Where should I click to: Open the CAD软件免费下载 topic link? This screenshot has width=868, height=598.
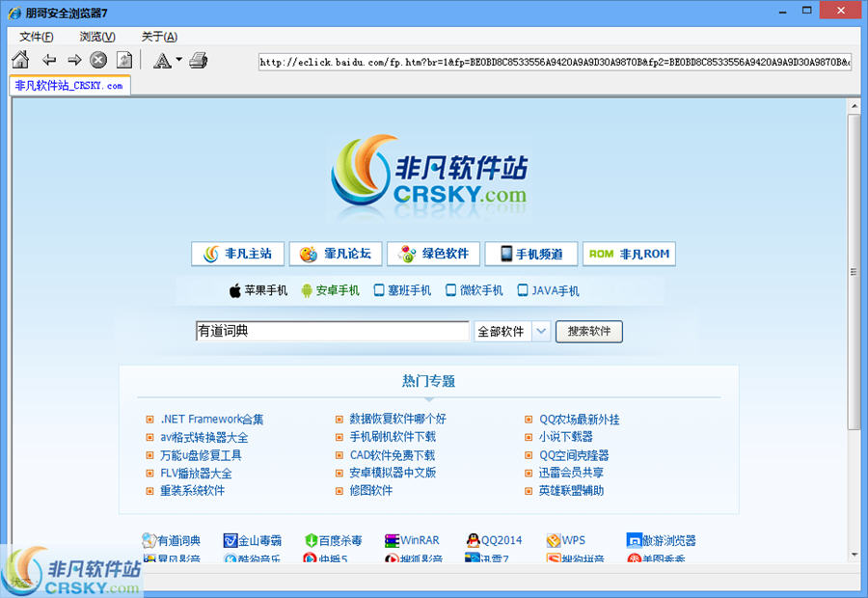click(x=393, y=455)
